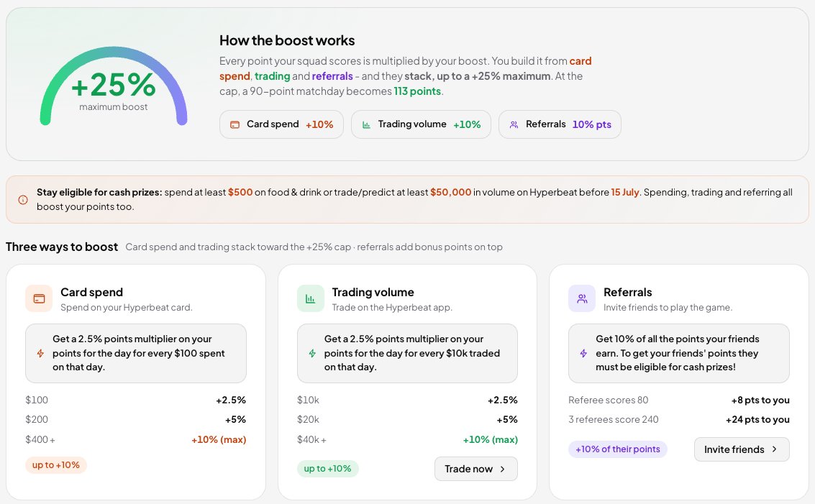The height and width of the screenshot is (504, 815).
Task: Click the +25% maximum boost gauge
Action: tap(114, 86)
